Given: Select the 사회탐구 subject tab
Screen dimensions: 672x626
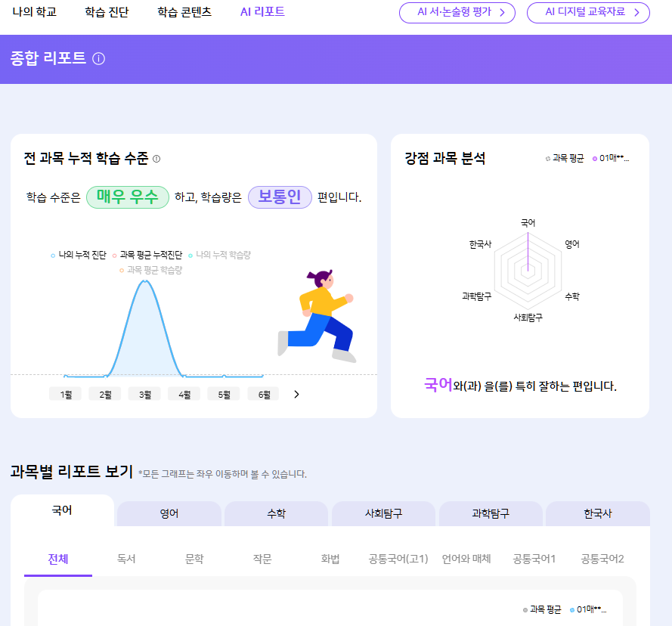Looking at the screenshot, I should (x=383, y=513).
